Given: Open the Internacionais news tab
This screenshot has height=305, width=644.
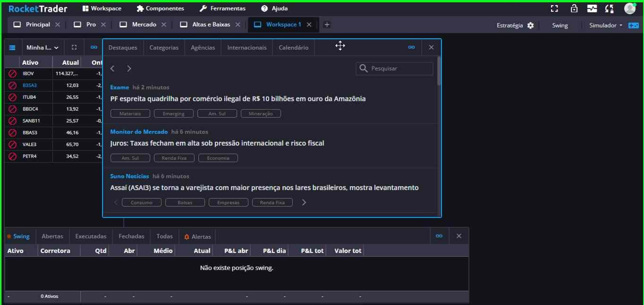Looking at the screenshot, I should coord(247,48).
